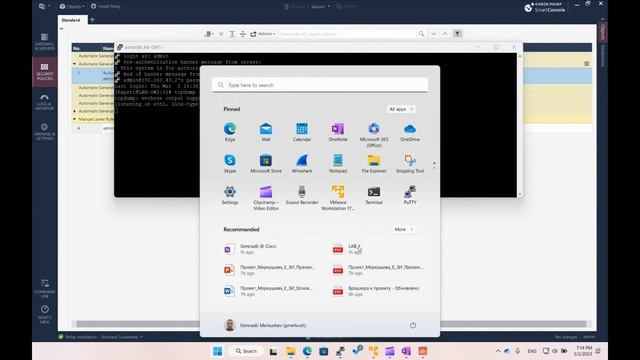Screen dimensions: 640x360
Task: Click search magnifier in SmartConsole rulebase toolbar
Action: click(x=421, y=34)
